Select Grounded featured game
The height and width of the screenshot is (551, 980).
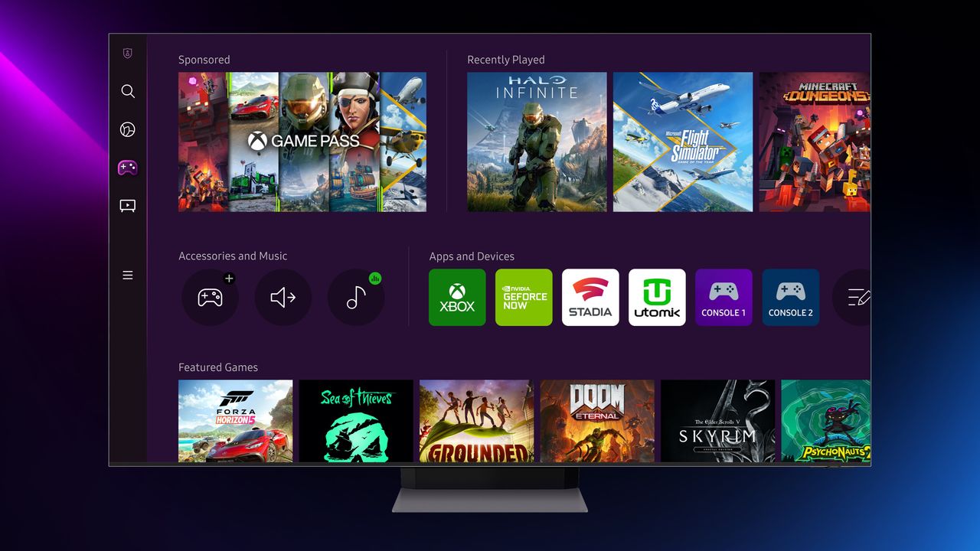click(476, 421)
